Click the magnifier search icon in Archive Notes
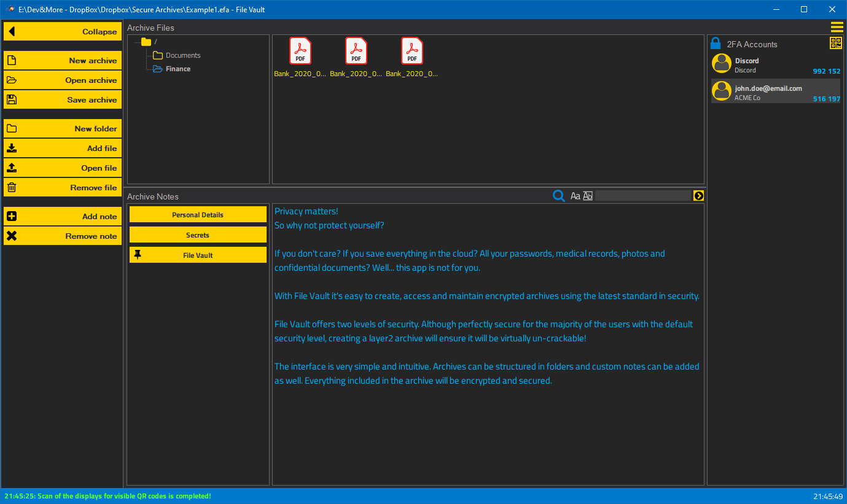The image size is (847, 504). (x=559, y=196)
